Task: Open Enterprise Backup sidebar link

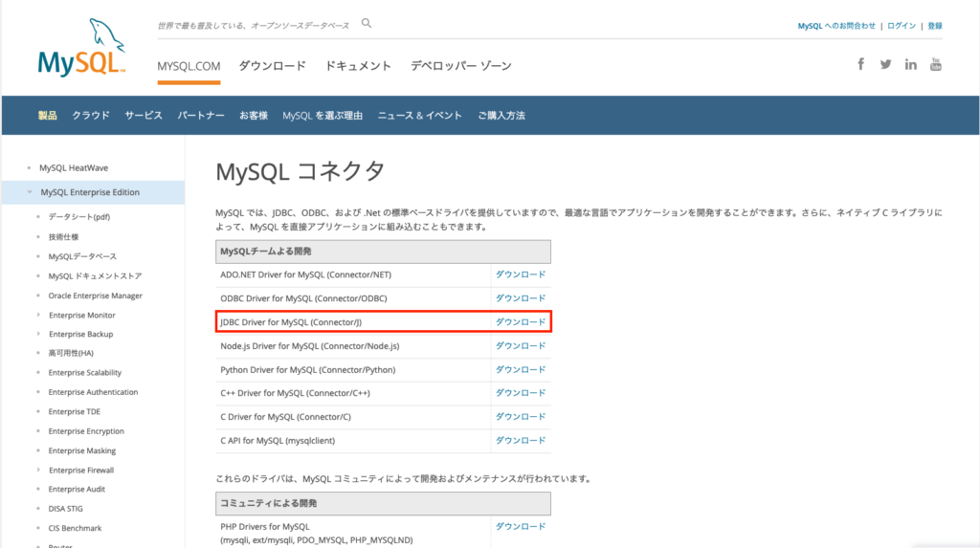Action: (81, 334)
